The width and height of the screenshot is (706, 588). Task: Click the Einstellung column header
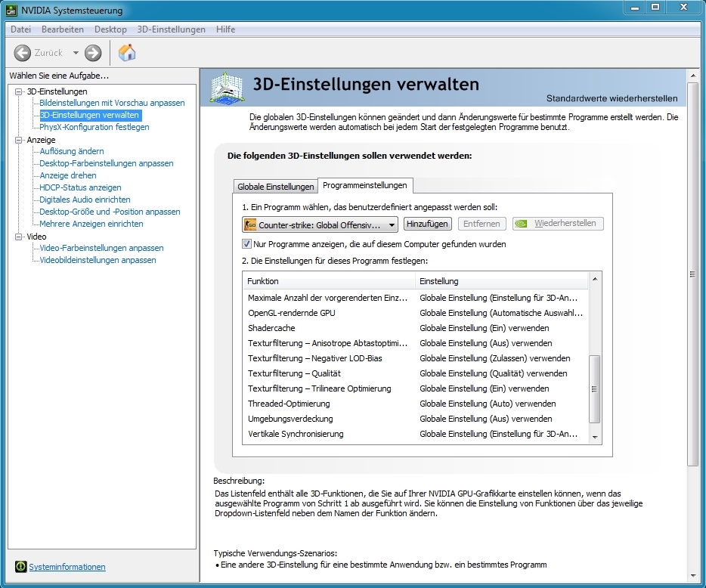501,281
